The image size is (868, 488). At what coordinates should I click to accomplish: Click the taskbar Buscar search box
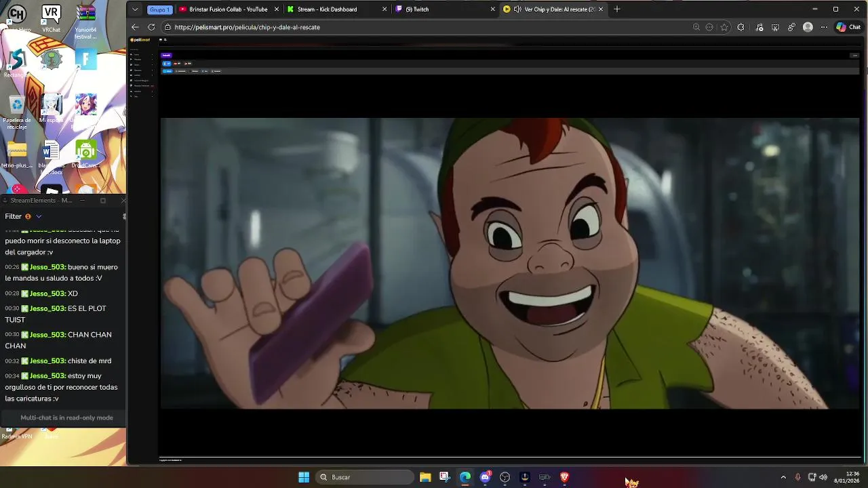[365, 477]
